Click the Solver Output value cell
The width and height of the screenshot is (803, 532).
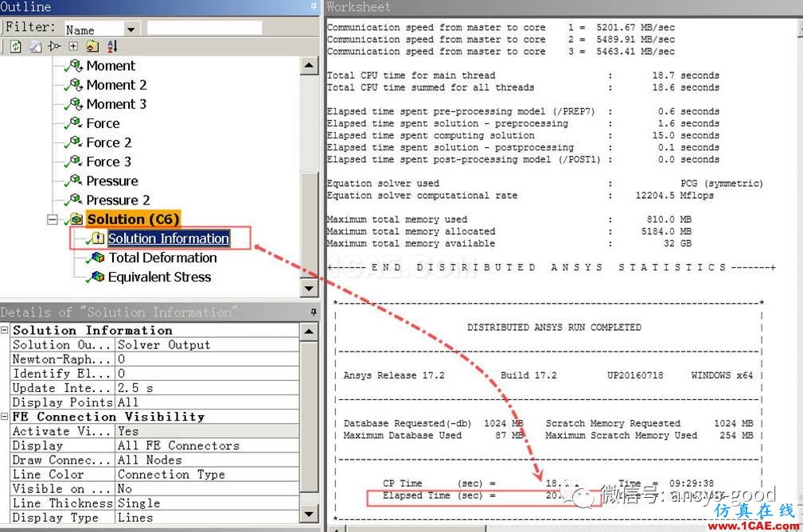click(207, 345)
